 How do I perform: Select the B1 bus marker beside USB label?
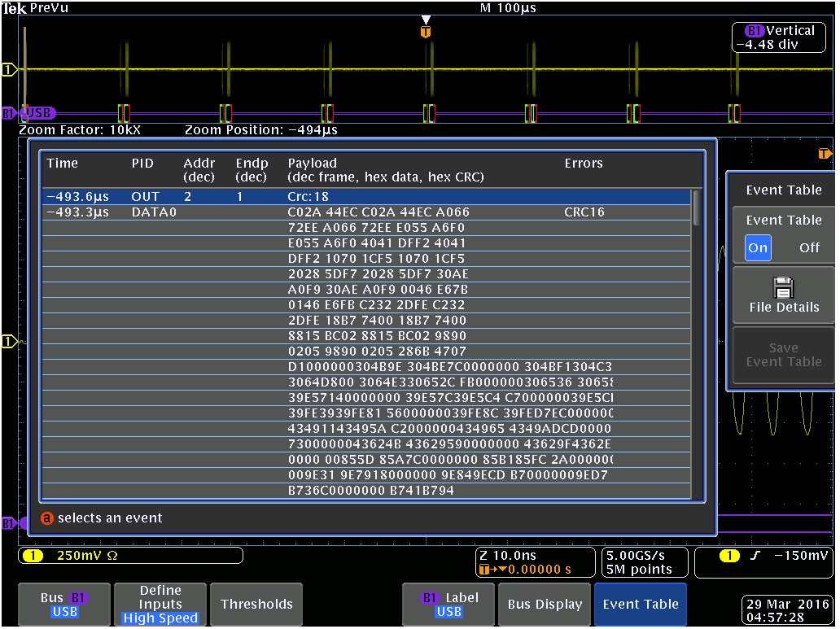[x=9, y=114]
